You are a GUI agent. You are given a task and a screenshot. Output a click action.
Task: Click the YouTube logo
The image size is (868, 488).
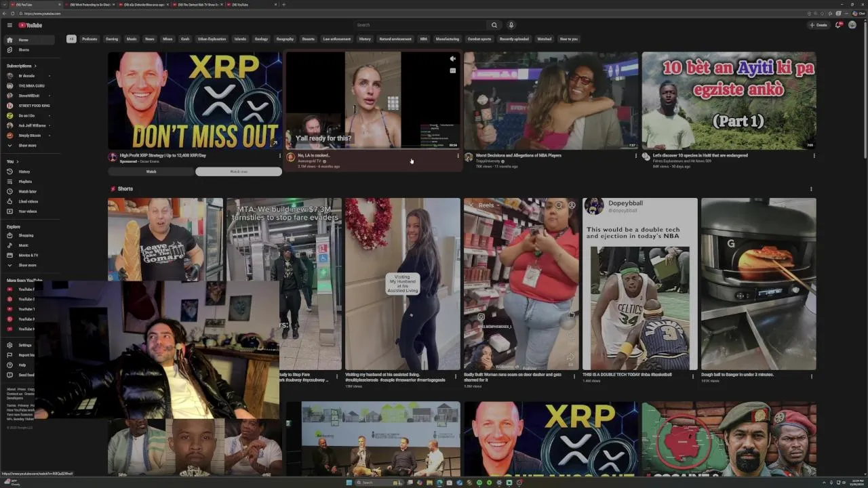point(31,25)
